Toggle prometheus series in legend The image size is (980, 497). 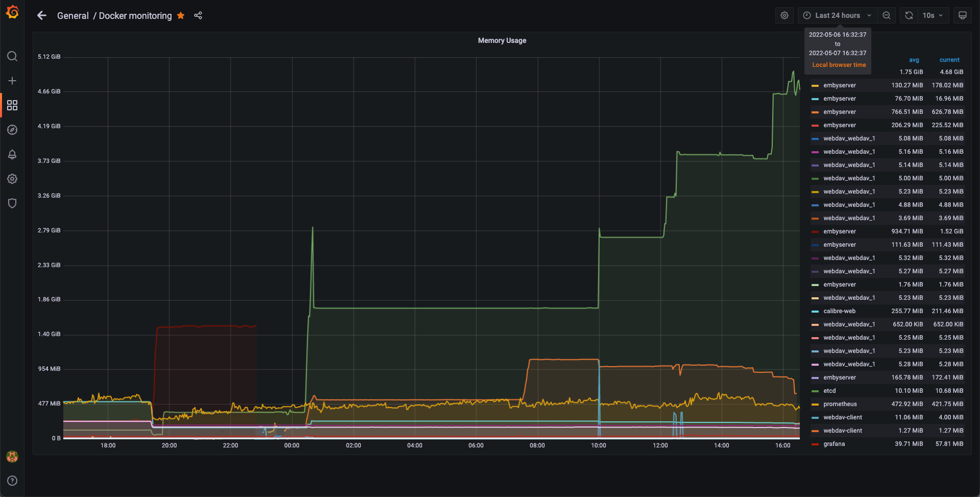coord(840,404)
